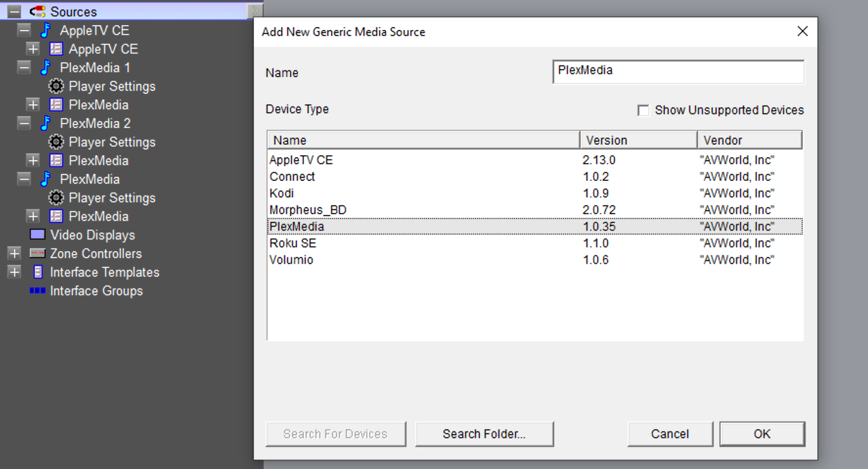Select the PlexMedia 1 source label
Image resolution: width=868 pixels, height=469 pixels.
95,67
